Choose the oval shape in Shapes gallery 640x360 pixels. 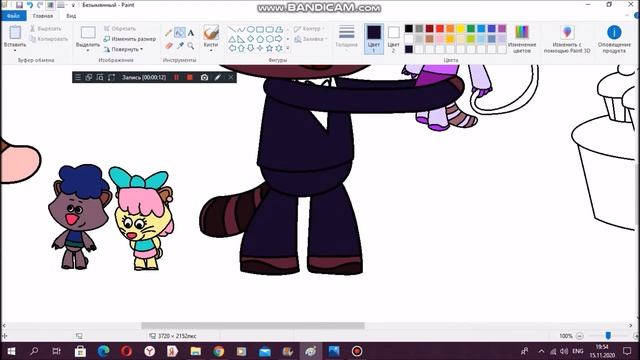click(x=251, y=29)
